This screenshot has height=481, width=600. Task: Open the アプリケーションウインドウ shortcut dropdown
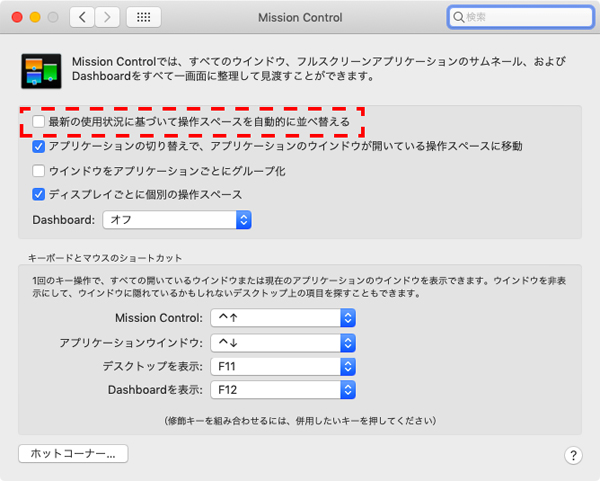pyautogui.click(x=283, y=343)
